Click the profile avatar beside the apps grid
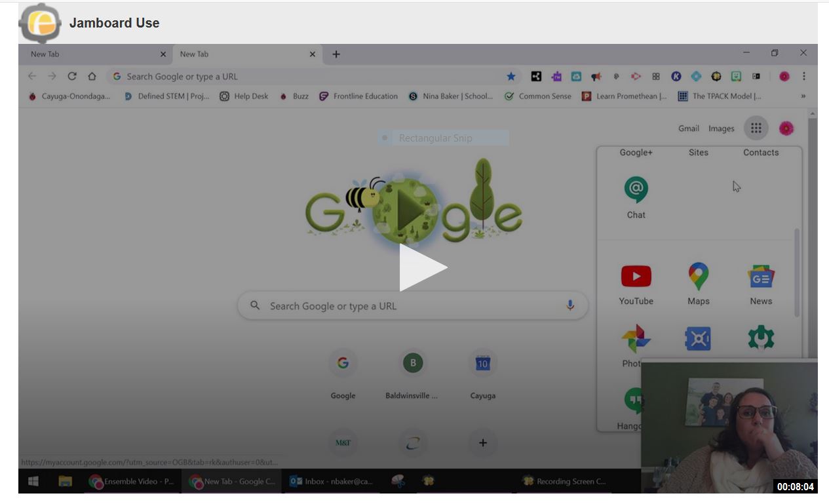The height and width of the screenshot is (504, 829). tap(786, 128)
